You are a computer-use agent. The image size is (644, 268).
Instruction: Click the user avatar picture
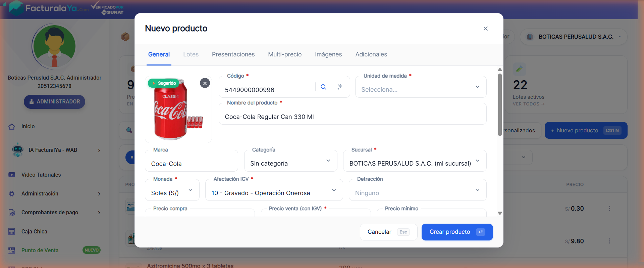[54, 47]
